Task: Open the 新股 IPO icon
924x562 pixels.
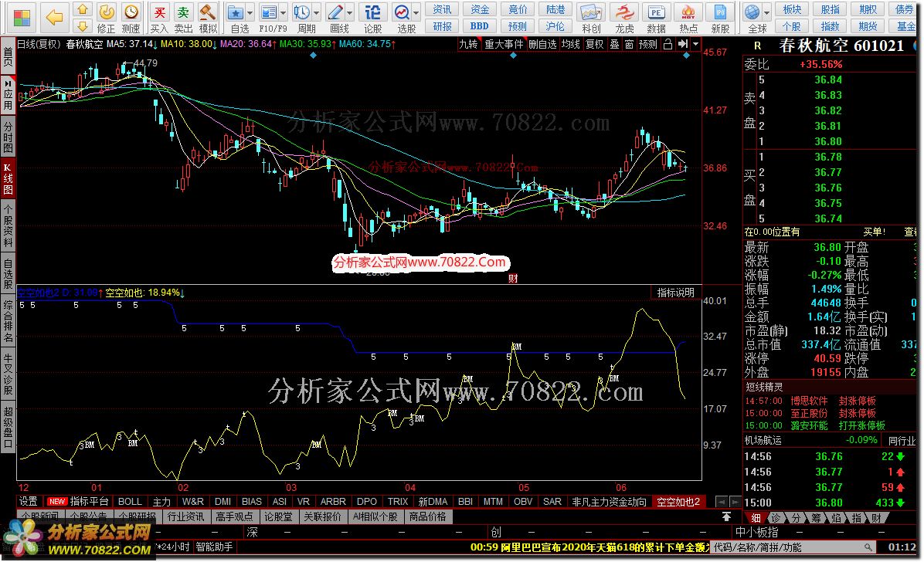Action: (720, 18)
